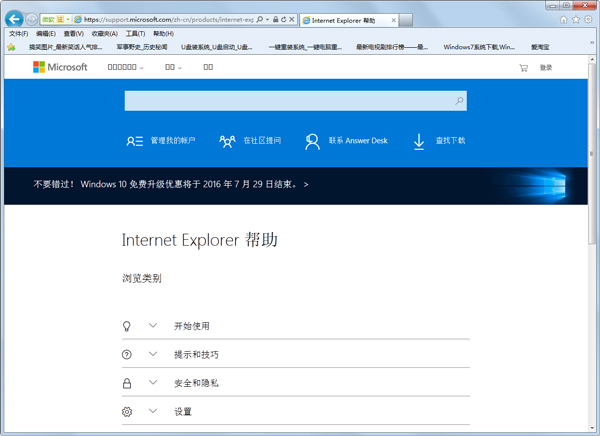The width and height of the screenshot is (600, 436).
Task: Click the Home icon in IE toolbar
Action: (x=563, y=19)
